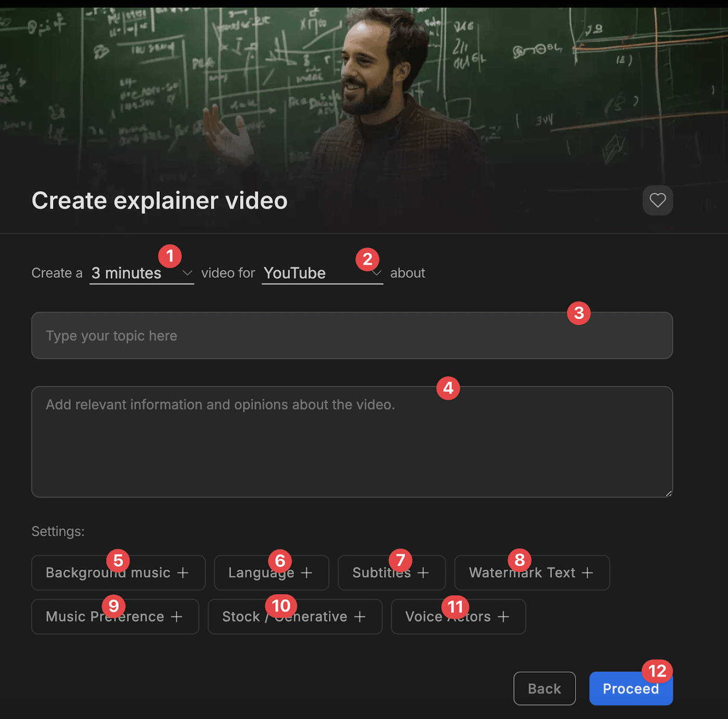Click the heart favorite icon
Screen dimensions: 728x719
pyautogui.click(x=657, y=200)
